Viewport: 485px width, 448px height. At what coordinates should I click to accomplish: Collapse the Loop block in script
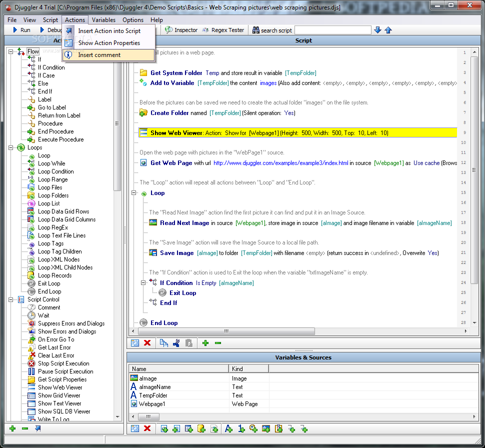(134, 193)
